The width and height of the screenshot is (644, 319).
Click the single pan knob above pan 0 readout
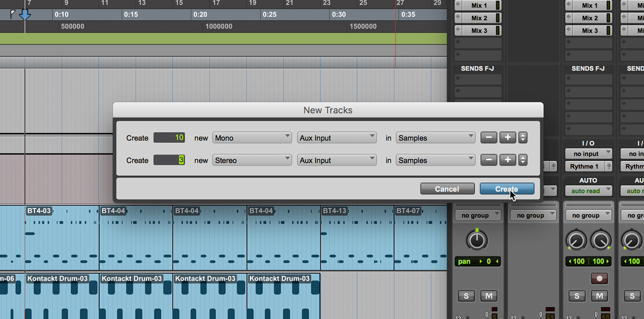pos(477,240)
